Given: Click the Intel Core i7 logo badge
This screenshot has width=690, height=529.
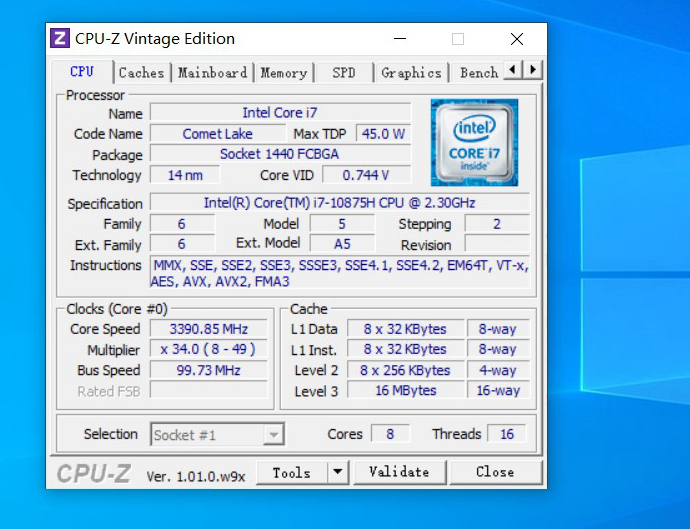Looking at the screenshot, I should tap(474, 142).
